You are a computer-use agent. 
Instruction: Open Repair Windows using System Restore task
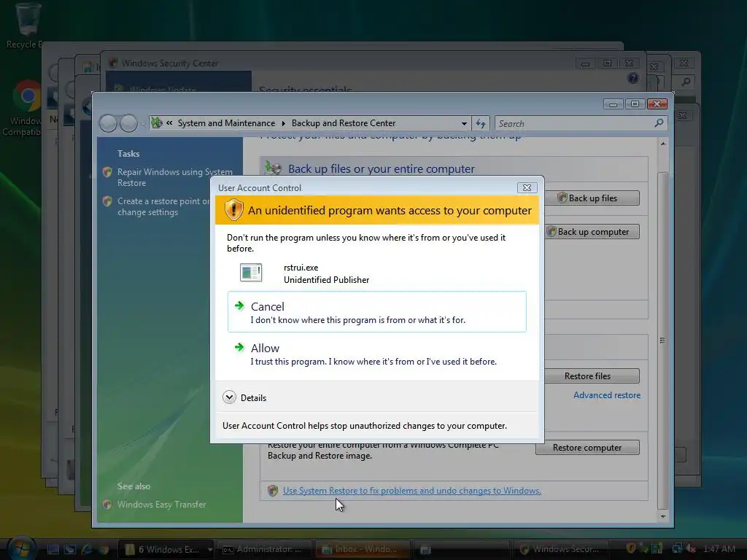point(175,177)
